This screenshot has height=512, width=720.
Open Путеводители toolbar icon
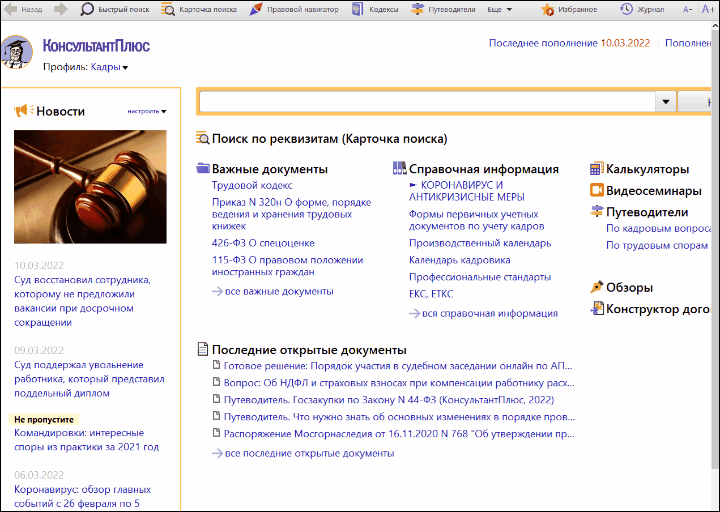coord(417,9)
